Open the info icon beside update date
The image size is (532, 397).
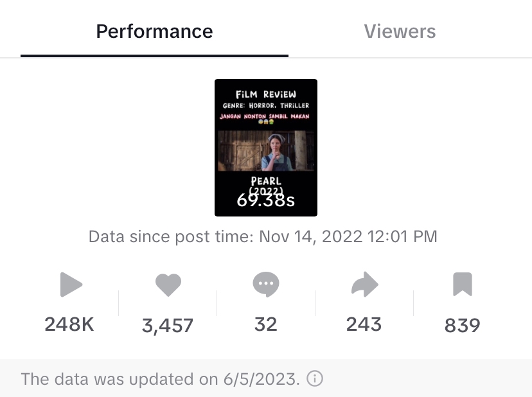315,379
